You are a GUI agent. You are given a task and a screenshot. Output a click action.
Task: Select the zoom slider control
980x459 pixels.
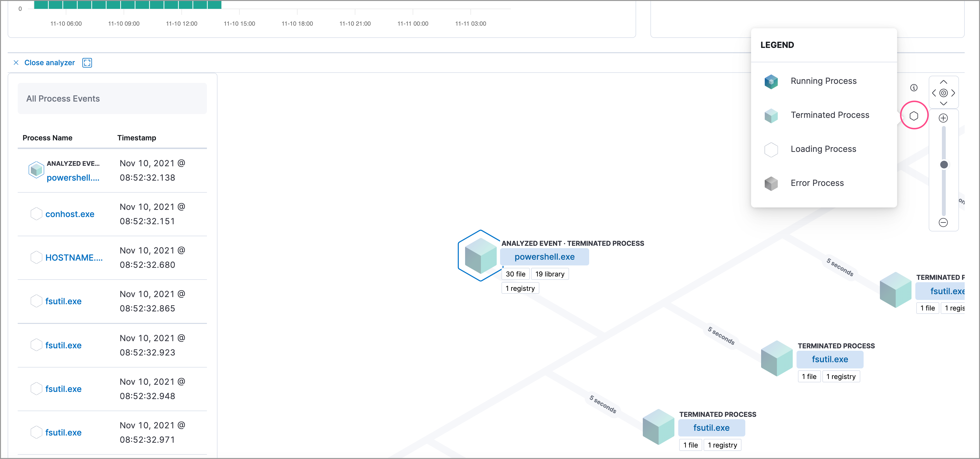944,164
